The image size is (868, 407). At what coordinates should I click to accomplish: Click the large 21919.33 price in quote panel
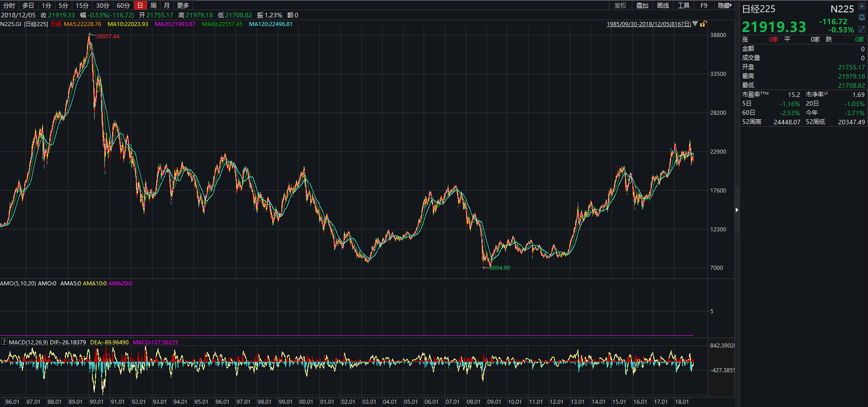[x=774, y=27]
